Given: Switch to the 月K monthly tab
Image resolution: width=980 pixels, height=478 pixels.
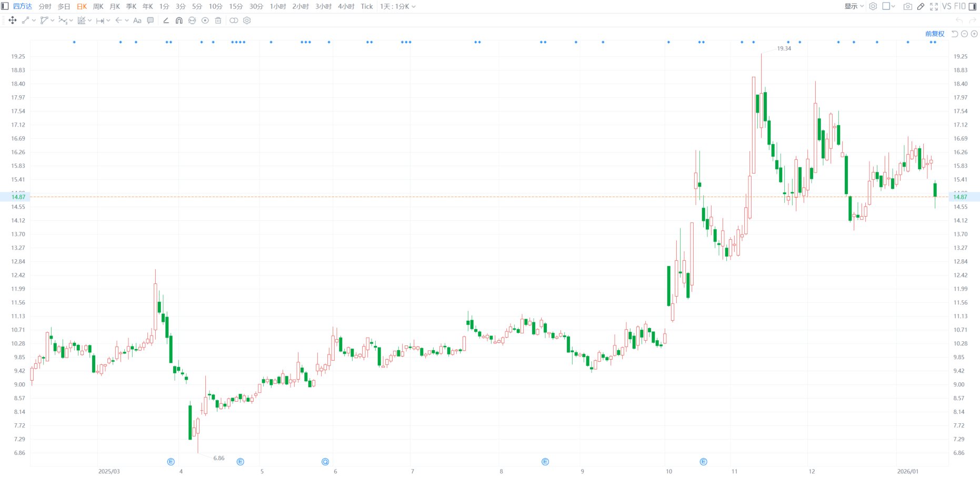Looking at the screenshot, I should click(x=115, y=6).
